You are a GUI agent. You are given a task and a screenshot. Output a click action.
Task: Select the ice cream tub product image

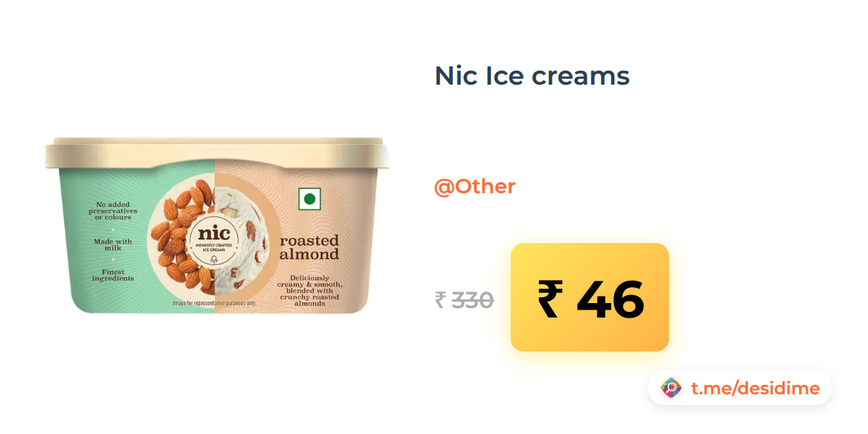(217, 225)
